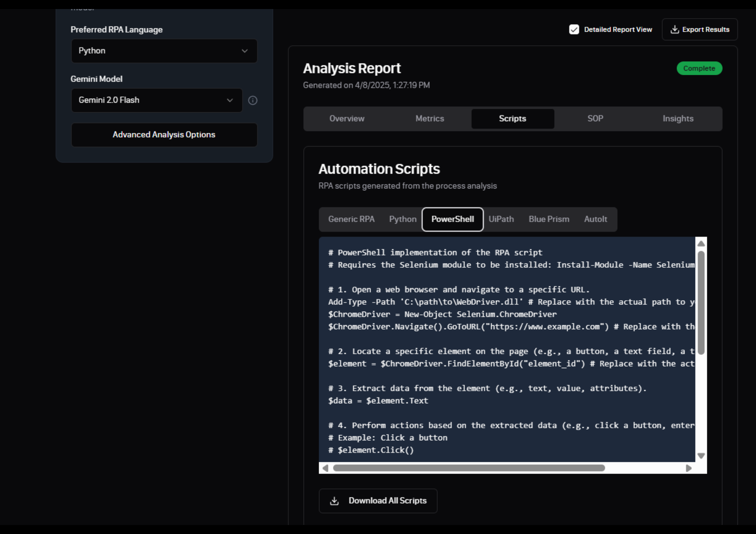Screen dimensions: 756x534
Task: Click the vertical code scrollbar thumb
Action: click(701, 302)
